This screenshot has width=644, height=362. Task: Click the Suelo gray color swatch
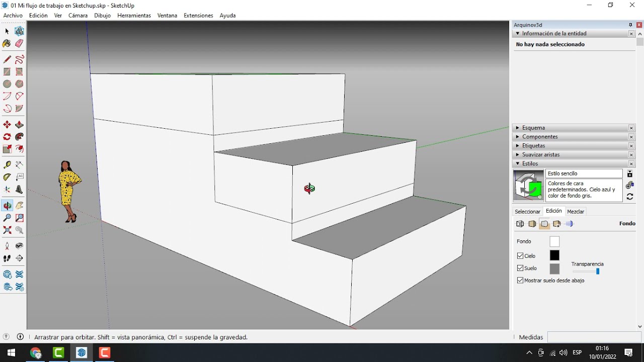(x=554, y=268)
